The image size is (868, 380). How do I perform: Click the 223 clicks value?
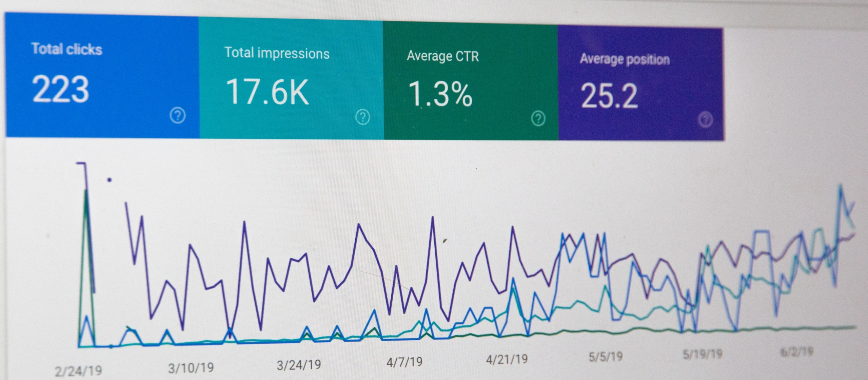61,89
